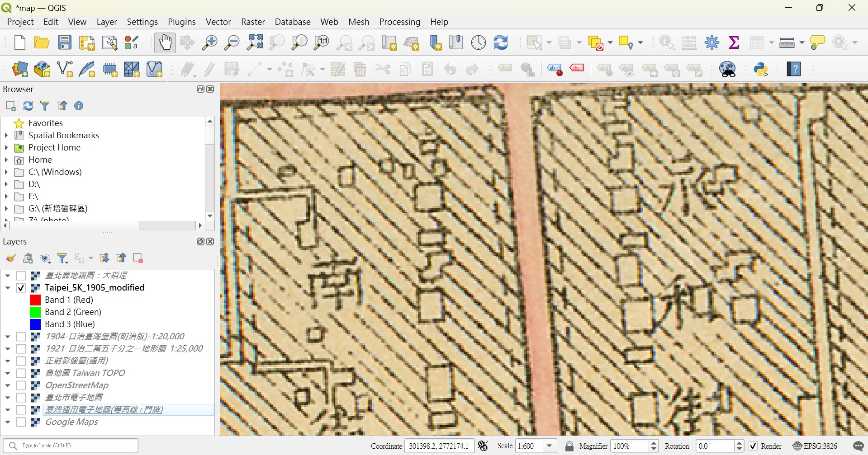Open the Processing Toolbox gear icon
This screenshot has width=868, height=455.
pyautogui.click(x=712, y=43)
